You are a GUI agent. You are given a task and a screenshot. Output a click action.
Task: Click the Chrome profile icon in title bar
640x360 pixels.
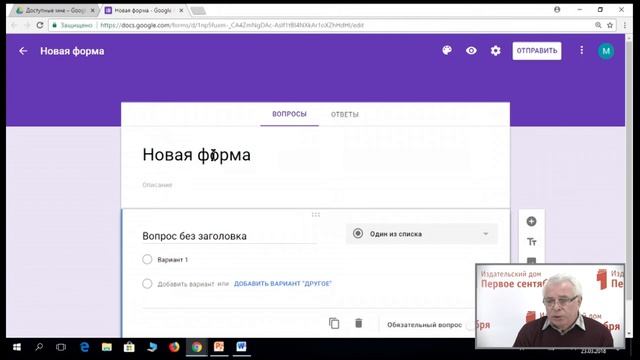pyautogui.click(x=557, y=9)
